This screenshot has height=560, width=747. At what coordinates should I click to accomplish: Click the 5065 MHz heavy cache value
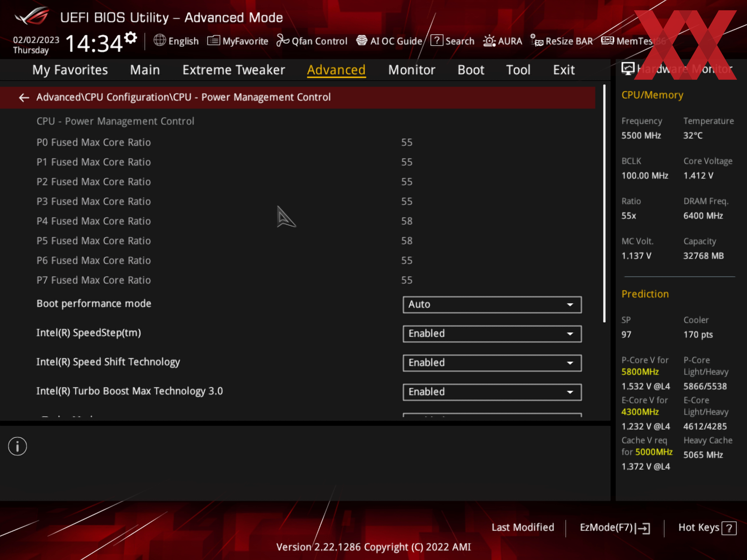(703, 455)
